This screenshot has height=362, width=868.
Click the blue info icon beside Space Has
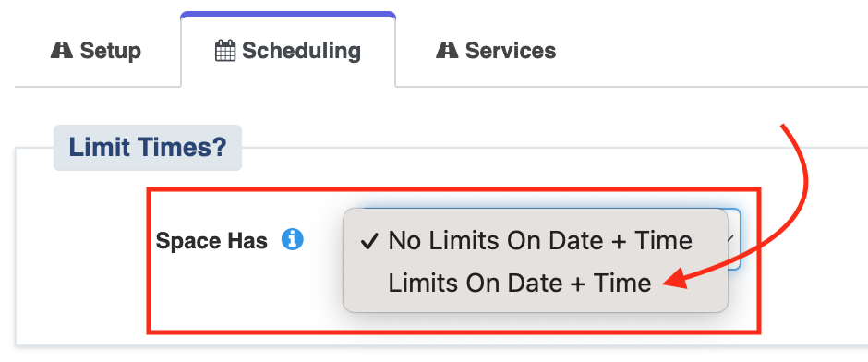click(x=293, y=240)
